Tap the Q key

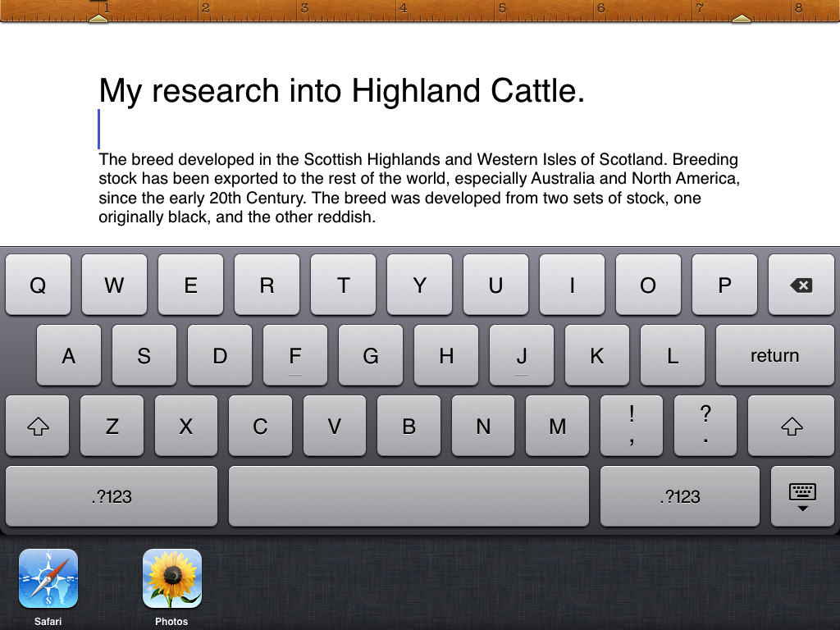(38, 285)
